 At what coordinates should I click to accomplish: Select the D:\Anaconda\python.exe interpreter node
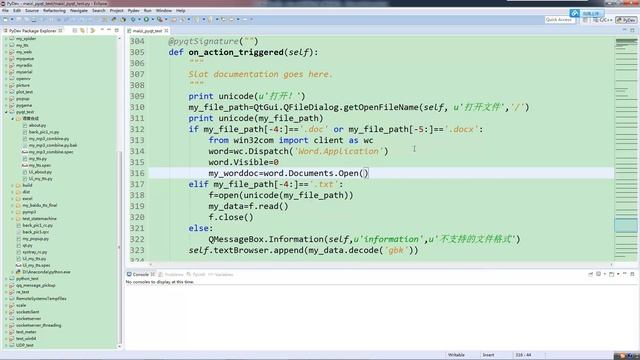pos(46,272)
